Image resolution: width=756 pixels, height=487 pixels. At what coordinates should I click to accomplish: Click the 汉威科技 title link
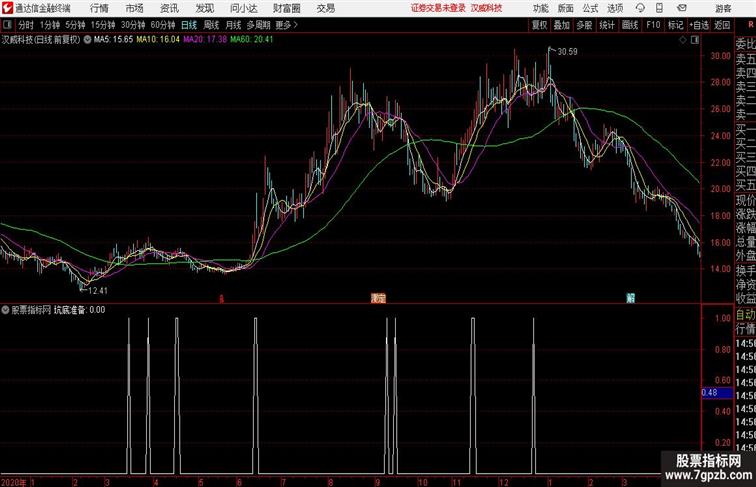(486, 8)
